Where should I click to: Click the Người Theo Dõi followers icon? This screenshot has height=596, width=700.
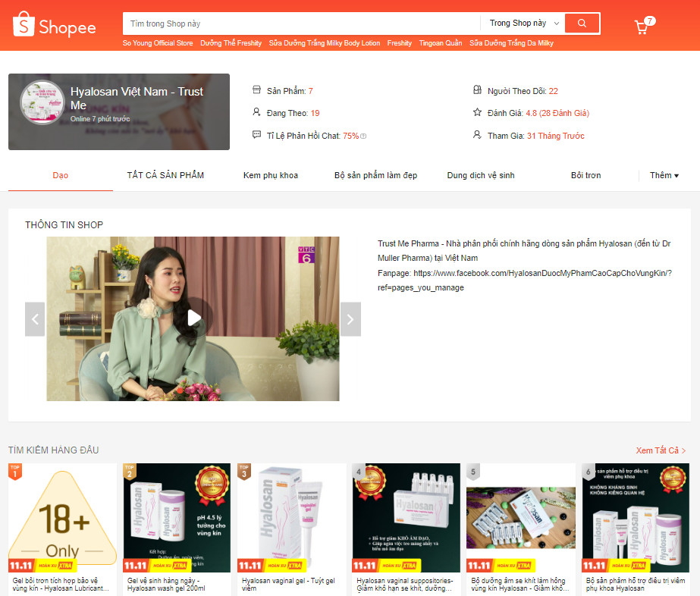click(x=477, y=90)
